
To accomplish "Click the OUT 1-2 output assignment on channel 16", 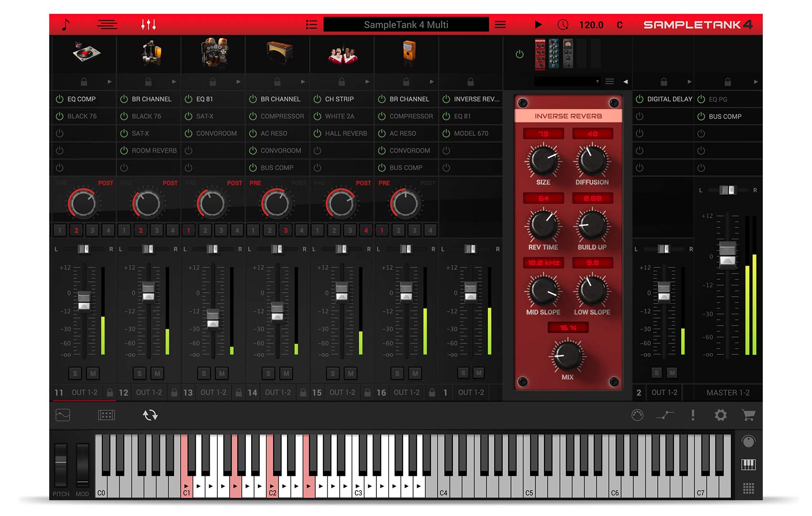I will pos(406,392).
